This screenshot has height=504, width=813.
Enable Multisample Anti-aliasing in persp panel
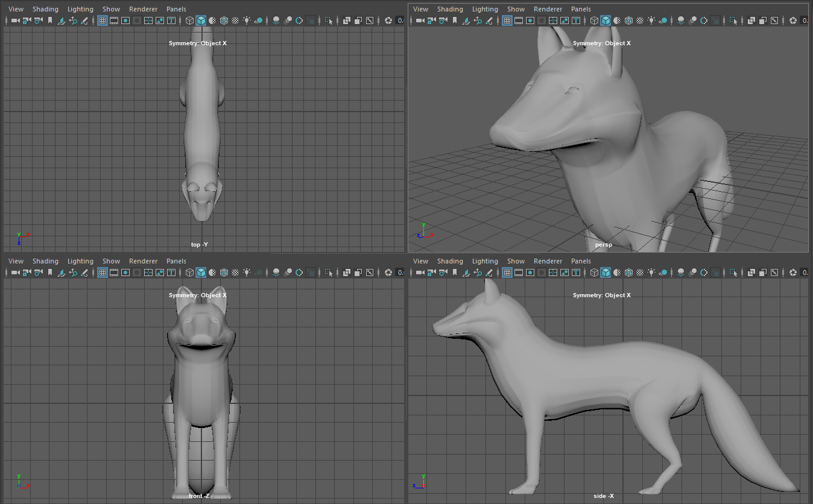(704, 20)
